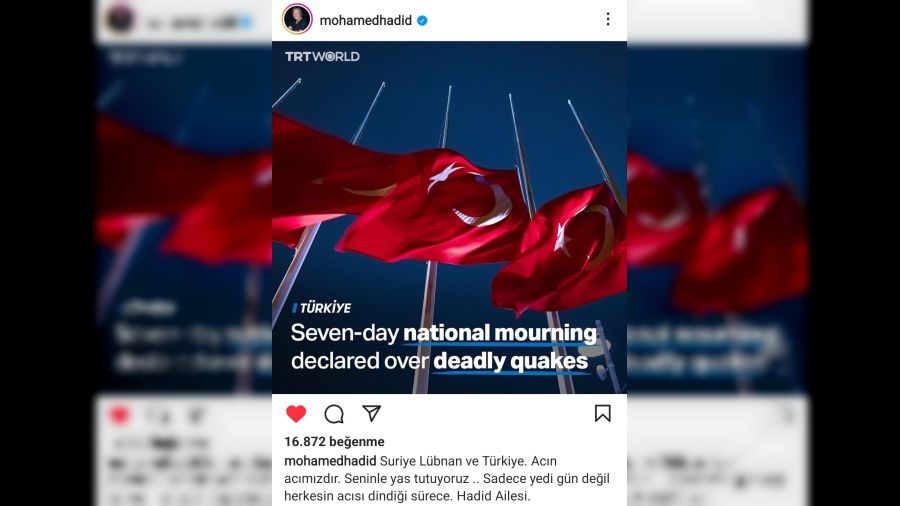900x506 pixels.
Task: Click the 'Seven-day' words in the headline
Action: pyautogui.click(x=344, y=333)
